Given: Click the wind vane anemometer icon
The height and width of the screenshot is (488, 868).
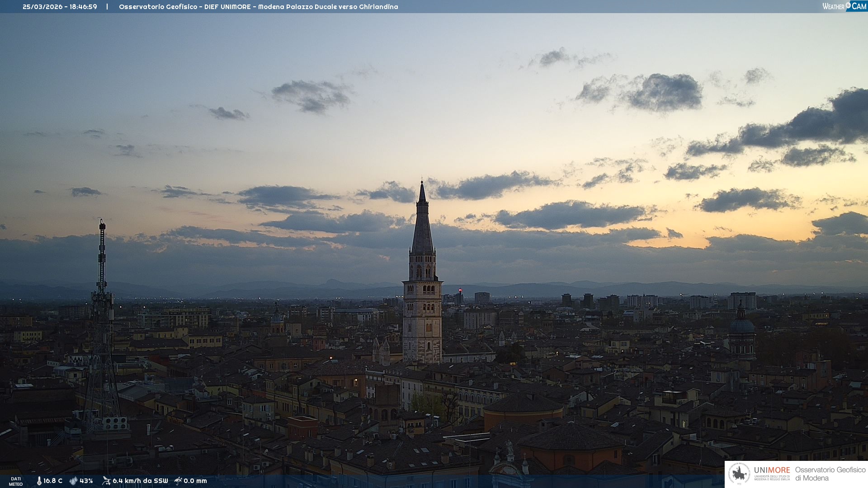Looking at the screenshot, I should tap(106, 481).
